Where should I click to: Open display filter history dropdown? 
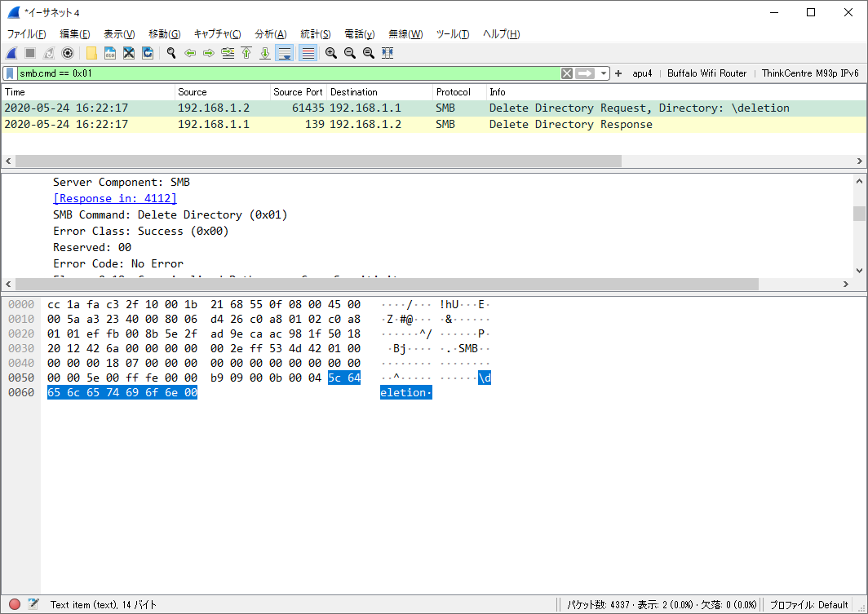click(x=604, y=73)
